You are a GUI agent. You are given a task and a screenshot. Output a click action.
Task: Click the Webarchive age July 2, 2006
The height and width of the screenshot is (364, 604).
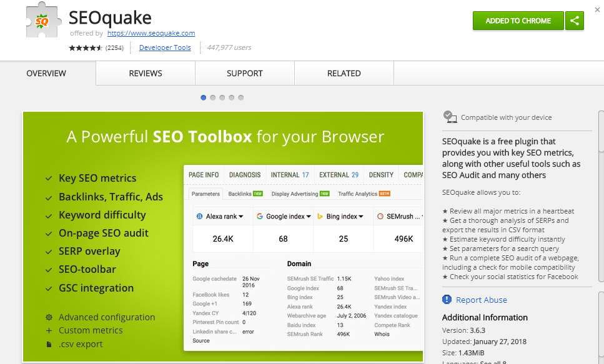tap(327, 315)
